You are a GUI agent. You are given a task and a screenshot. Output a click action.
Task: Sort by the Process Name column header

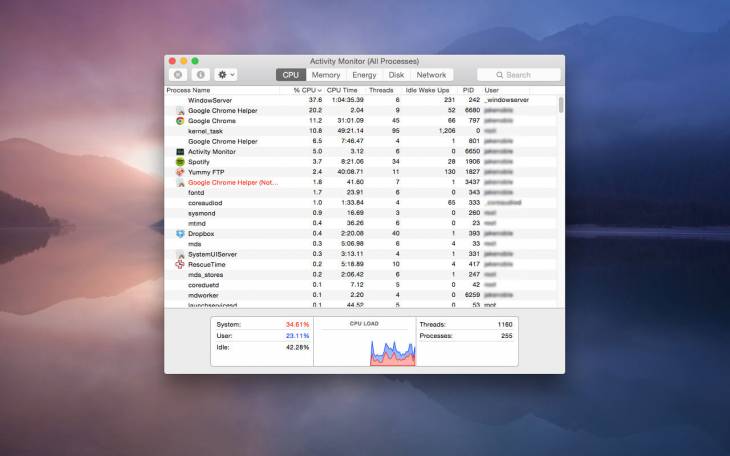pos(189,90)
